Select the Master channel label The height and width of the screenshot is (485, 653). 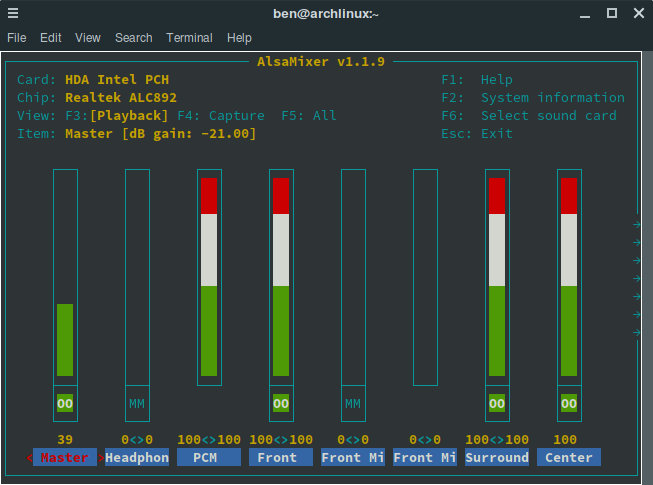pyautogui.click(x=65, y=458)
